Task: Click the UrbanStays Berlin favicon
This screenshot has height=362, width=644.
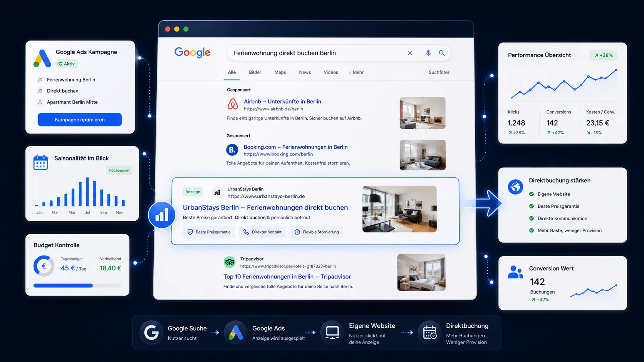Action: 217,192
